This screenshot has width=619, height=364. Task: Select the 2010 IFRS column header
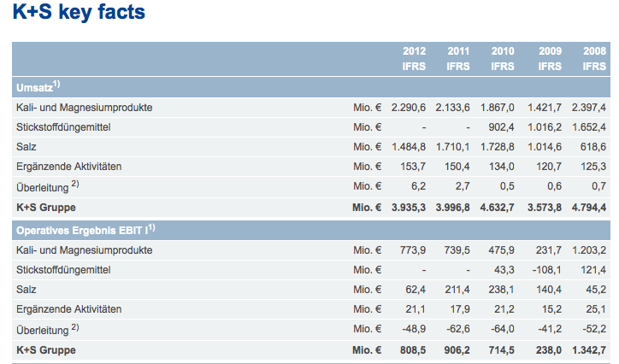(502, 58)
